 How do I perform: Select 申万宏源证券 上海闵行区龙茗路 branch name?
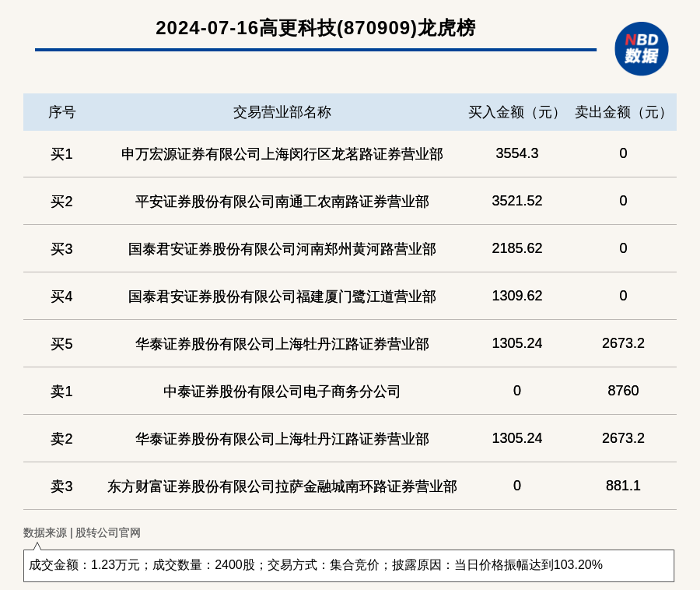click(282, 154)
